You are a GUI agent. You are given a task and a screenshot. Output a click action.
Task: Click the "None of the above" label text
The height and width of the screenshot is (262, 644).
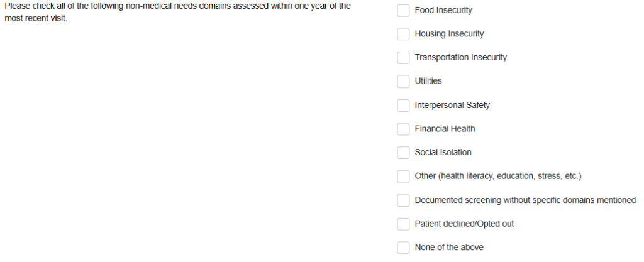pos(449,248)
